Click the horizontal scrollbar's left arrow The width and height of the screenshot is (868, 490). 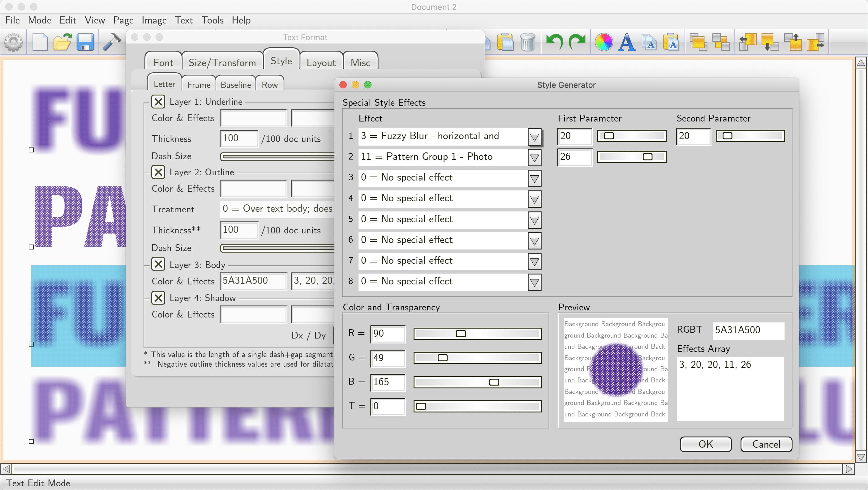point(6,468)
